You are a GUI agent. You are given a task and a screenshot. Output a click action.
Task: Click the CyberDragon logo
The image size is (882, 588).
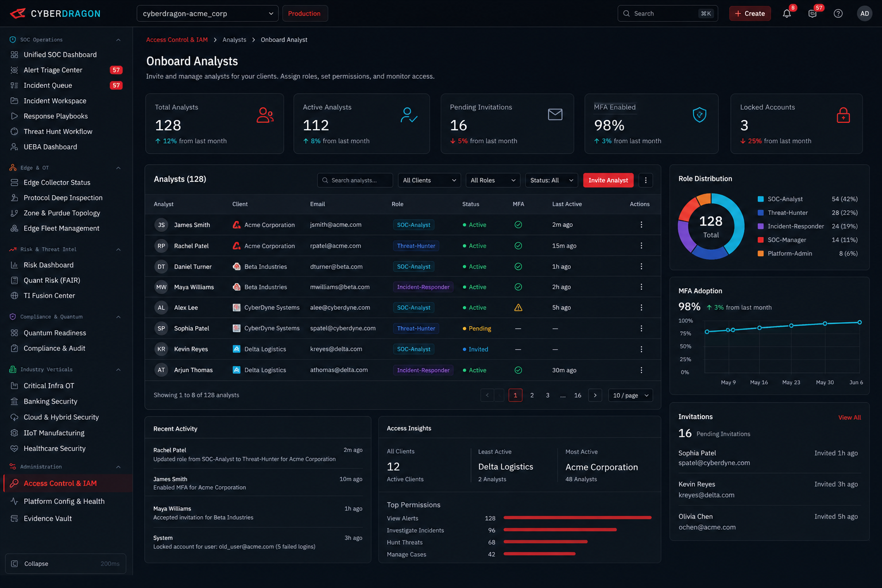(x=55, y=13)
